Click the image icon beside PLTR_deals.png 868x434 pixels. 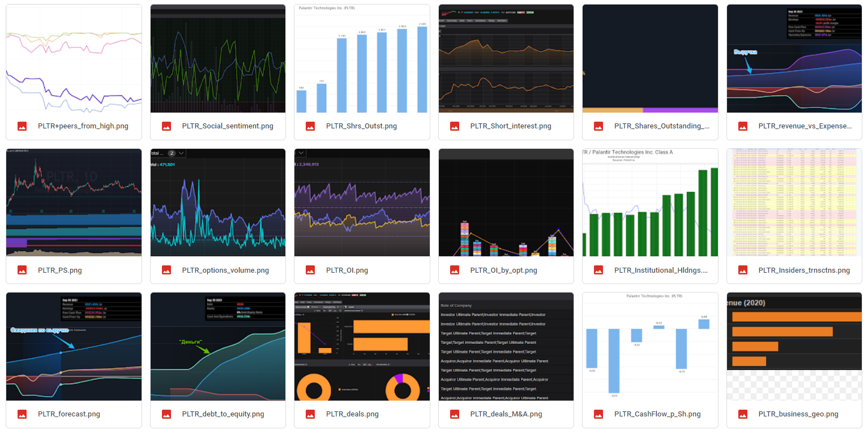coord(310,414)
